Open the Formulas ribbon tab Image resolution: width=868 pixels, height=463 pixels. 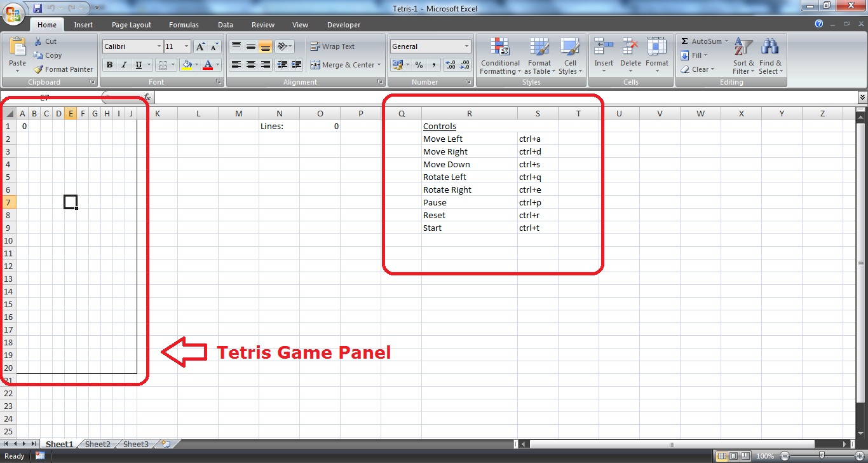[x=184, y=25]
